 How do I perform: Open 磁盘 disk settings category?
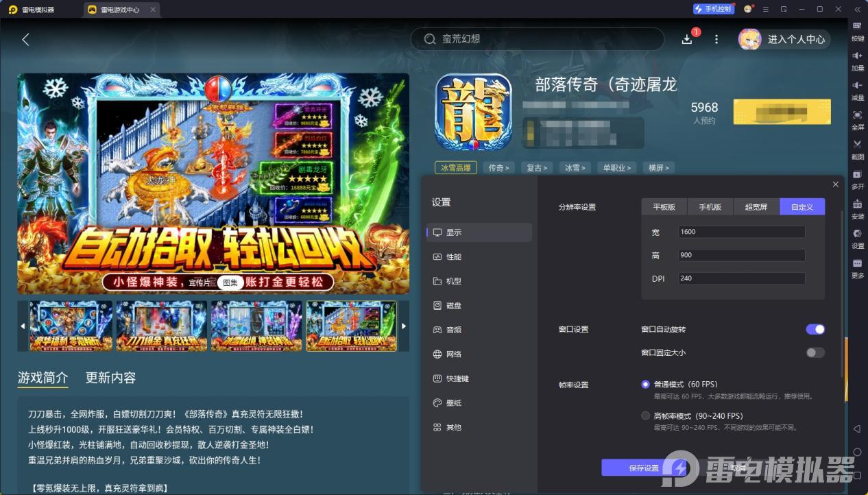[x=479, y=305]
